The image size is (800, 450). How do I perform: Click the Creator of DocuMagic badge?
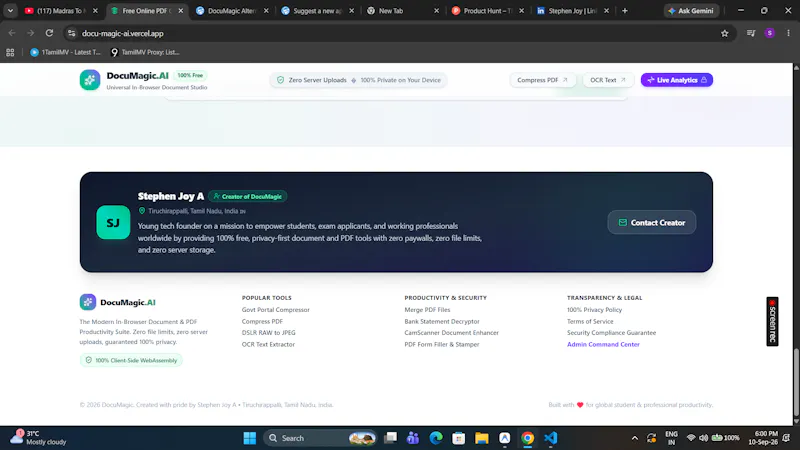(x=247, y=196)
